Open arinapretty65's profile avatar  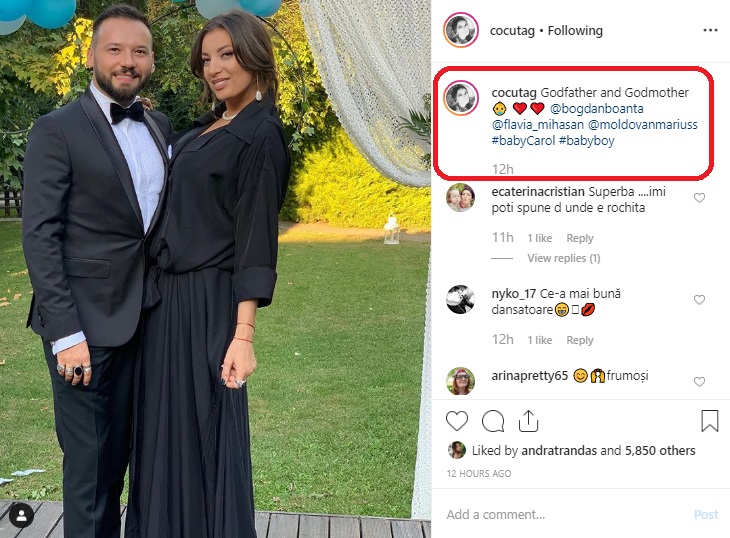click(460, 381)
